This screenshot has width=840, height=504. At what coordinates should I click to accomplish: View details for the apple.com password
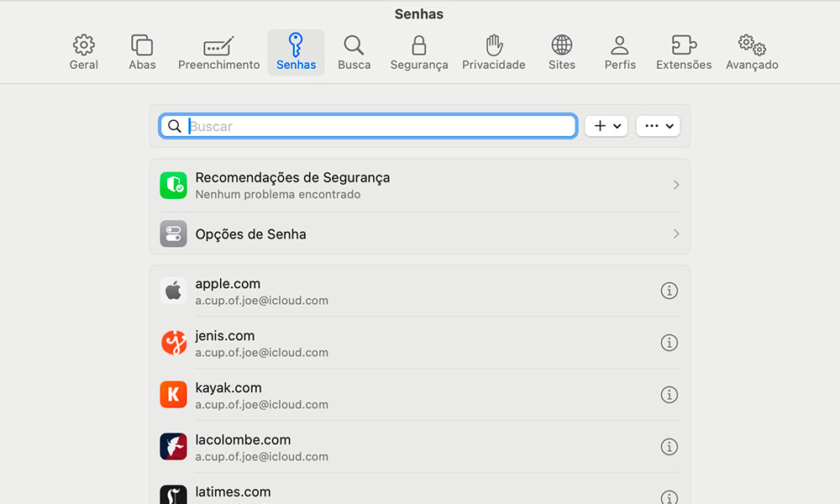pos(669,290)
